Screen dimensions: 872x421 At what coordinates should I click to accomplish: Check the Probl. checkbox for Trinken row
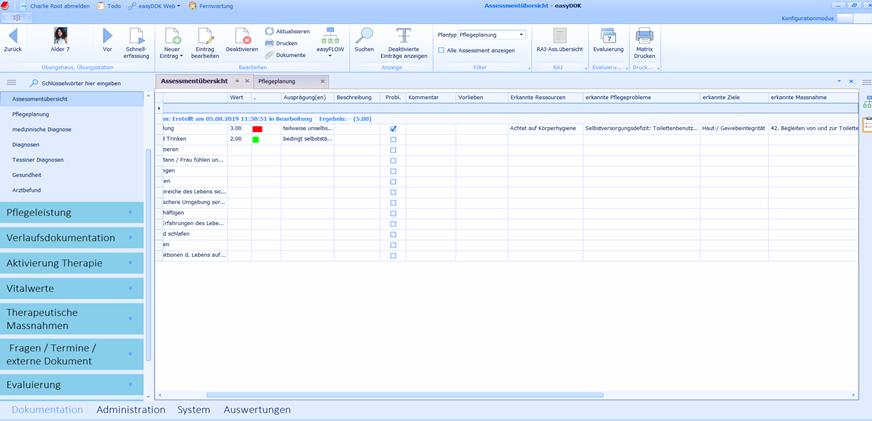[393, 139]
